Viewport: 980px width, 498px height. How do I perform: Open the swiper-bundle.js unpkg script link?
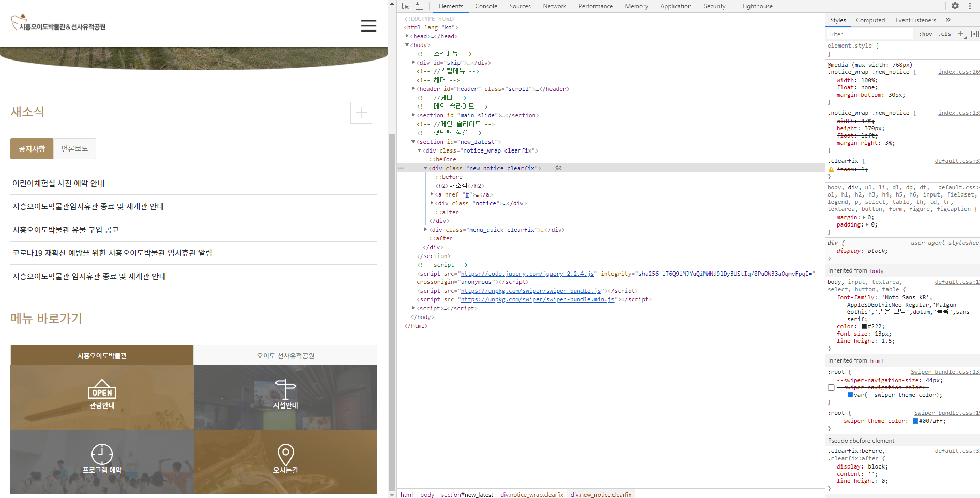[x=531, y=291]
